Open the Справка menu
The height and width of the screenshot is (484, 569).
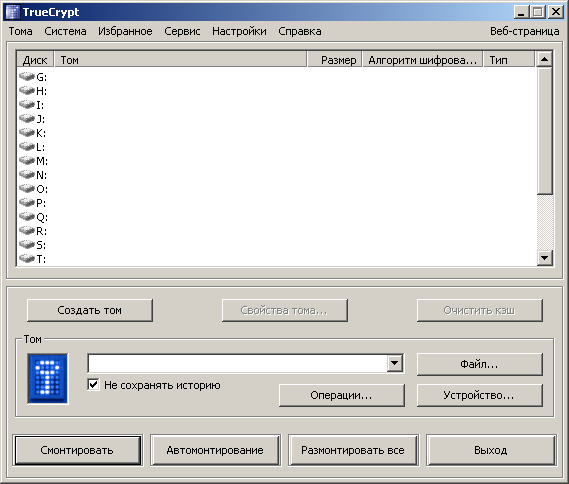tap(300, 32)
